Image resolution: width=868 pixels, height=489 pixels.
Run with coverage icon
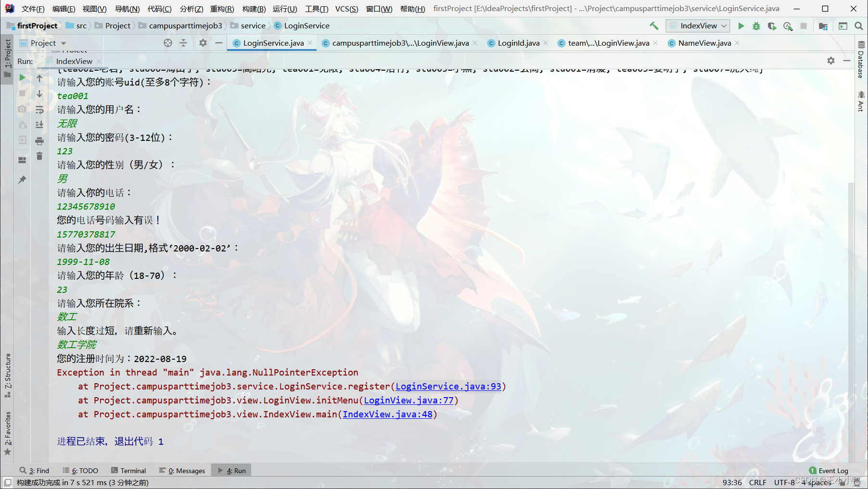[x=772, y=26]
